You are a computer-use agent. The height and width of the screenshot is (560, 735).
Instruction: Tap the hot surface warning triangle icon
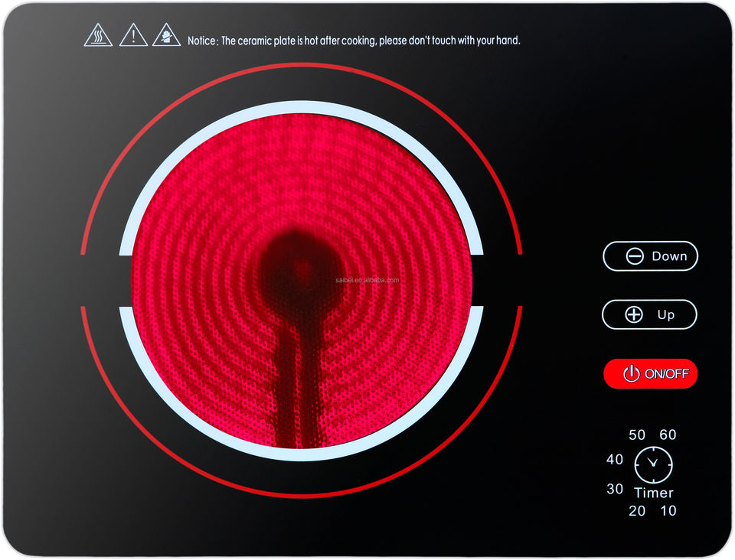pyautogui.click(x=98, y=35)
